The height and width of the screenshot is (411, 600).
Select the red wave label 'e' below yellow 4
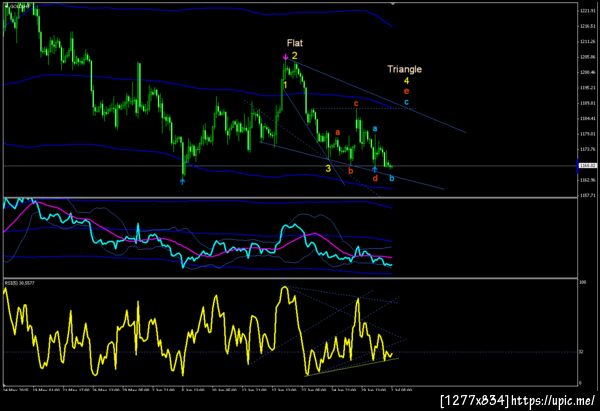pos(406,91)
